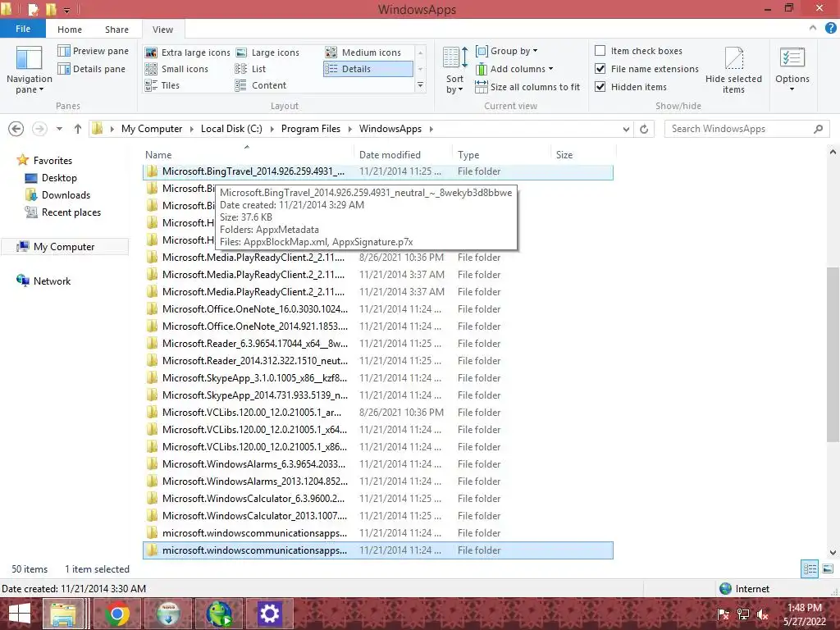Switch layout to Tiles
Image resolution: width=840 pixels, height=630 pixels.
(162, 85)
